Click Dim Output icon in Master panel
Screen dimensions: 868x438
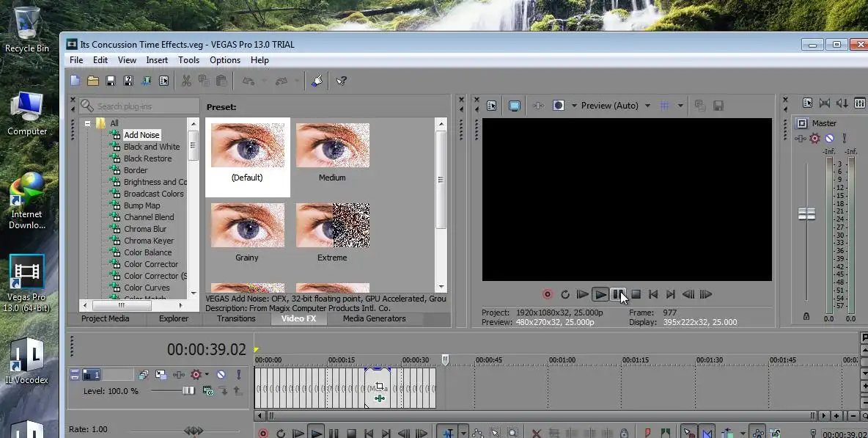click(842, 103)
